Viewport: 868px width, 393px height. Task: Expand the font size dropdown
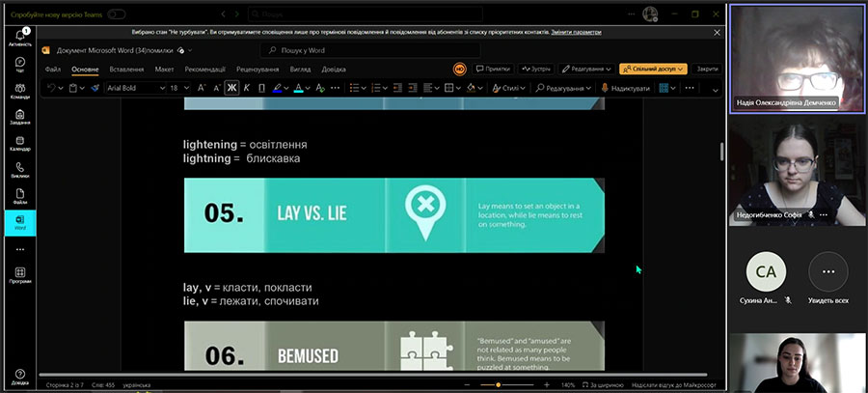point(187,88)
